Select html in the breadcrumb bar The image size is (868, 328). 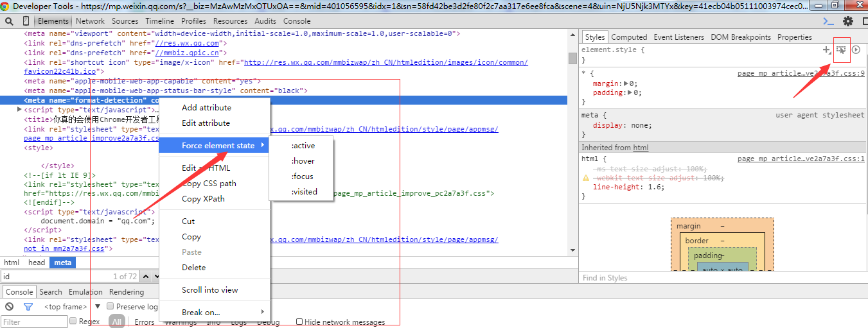point(12,263)
